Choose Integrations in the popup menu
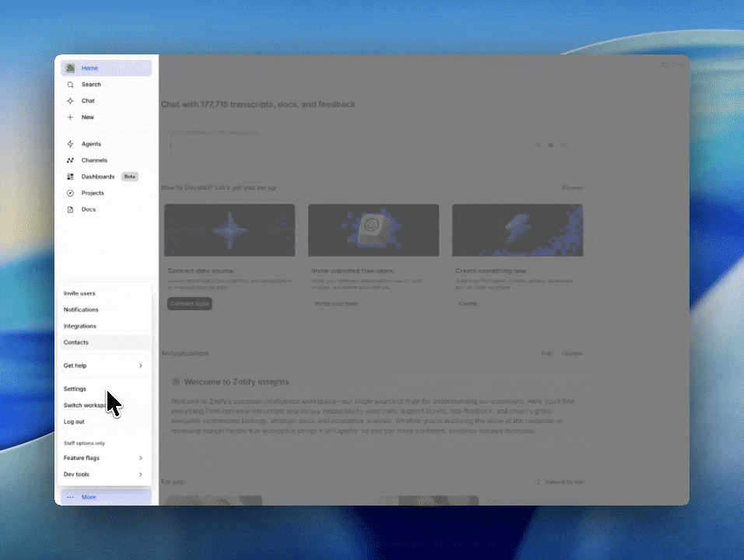This screenshot has height=560, width=744. pyautogui.click(x=104, y=326)
